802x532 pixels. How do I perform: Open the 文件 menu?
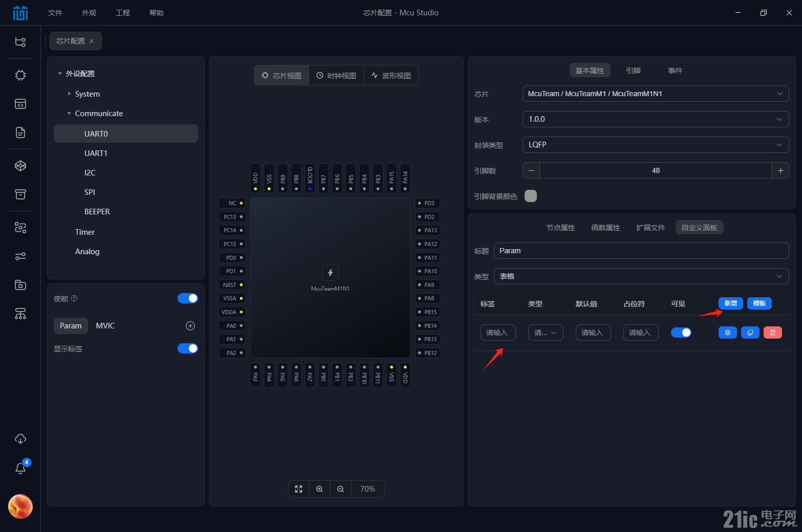55,13
